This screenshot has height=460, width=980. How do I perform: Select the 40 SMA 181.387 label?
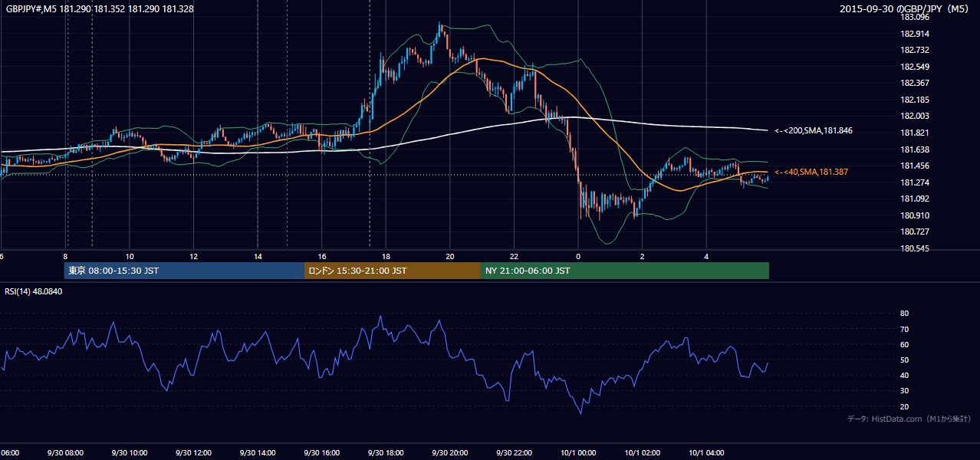[x=811, y=172]
